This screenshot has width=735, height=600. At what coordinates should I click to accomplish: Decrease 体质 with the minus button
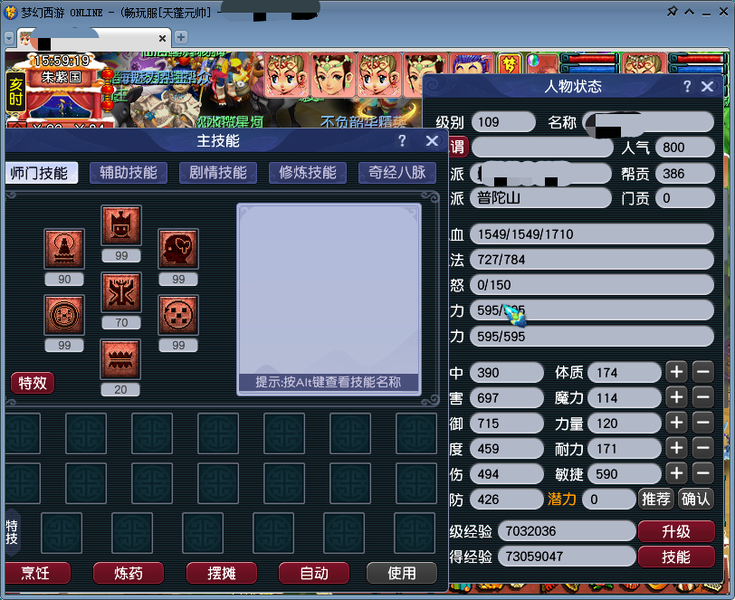[703, 372]
